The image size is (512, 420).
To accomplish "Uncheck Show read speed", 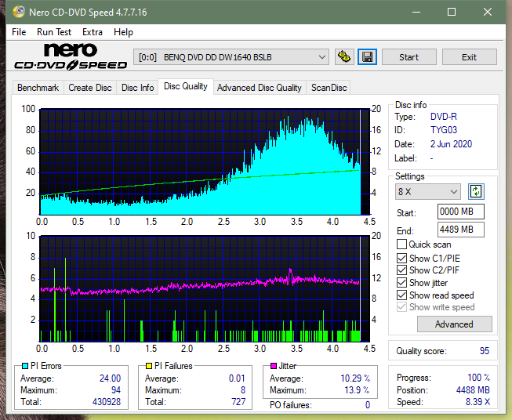I will 401,295.
